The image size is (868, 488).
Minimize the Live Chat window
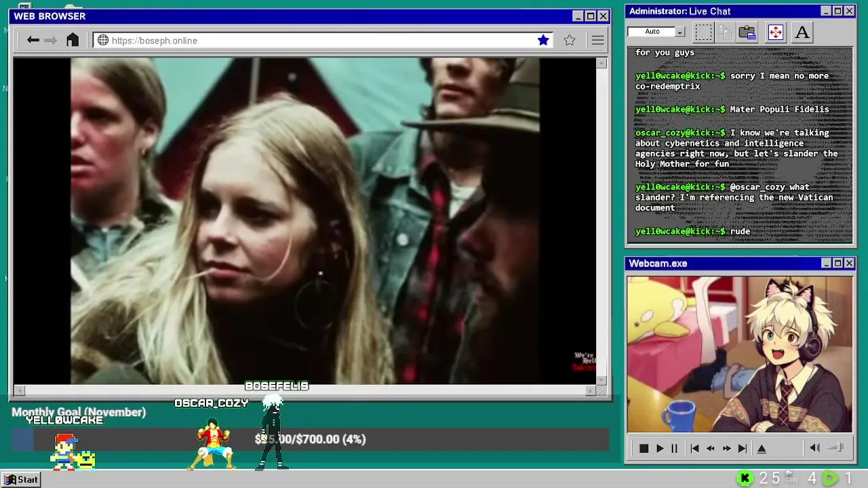(826, 11)
